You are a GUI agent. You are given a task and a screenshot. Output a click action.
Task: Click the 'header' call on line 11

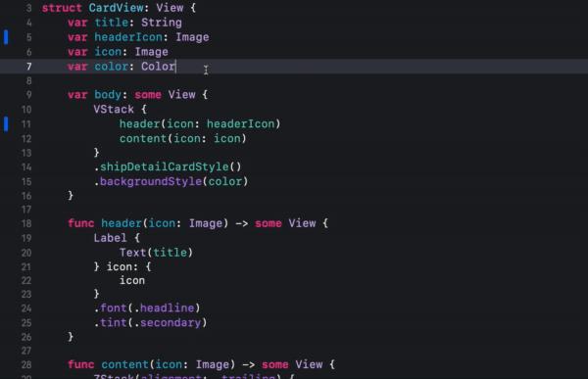pyautogui.click(x=139, y=123)
